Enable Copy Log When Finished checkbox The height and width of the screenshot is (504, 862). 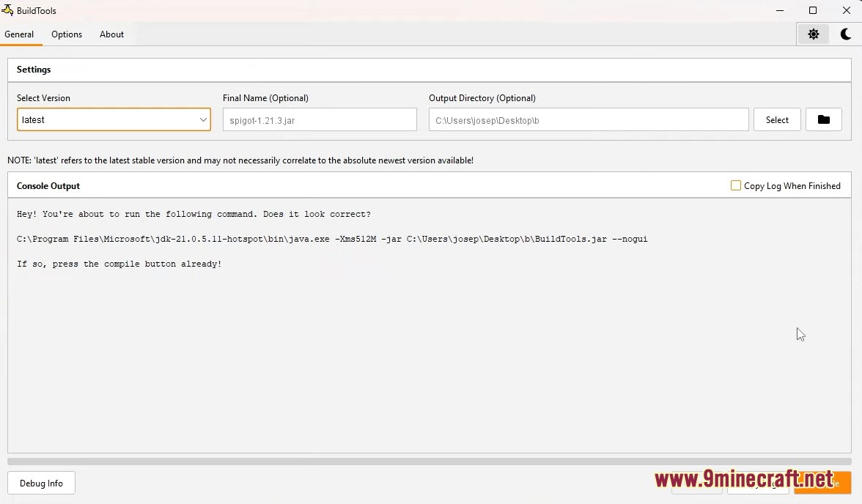[x=736, y=186]
